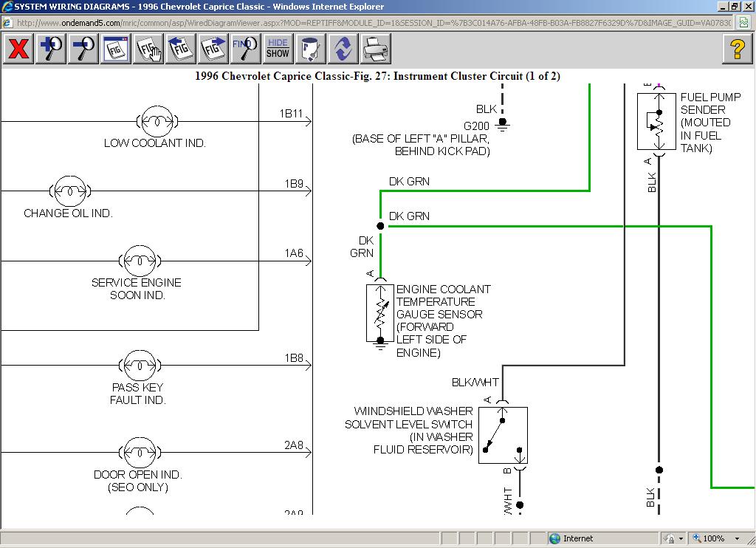Viewport: 756px width, 548px height.
Task: Click the paint bucket color tool
Action: point(311,49)
